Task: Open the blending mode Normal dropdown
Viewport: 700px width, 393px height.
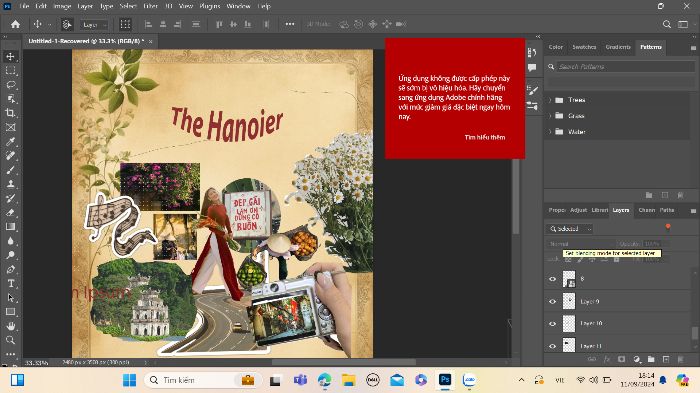Action: coord(580,244)
